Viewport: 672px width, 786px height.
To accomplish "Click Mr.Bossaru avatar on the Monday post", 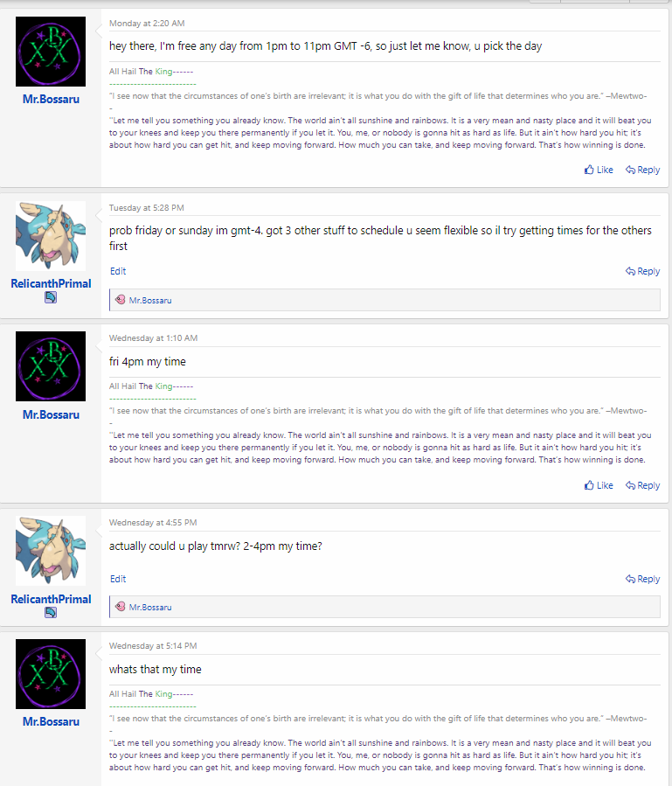I will click(x=51, y=52).
